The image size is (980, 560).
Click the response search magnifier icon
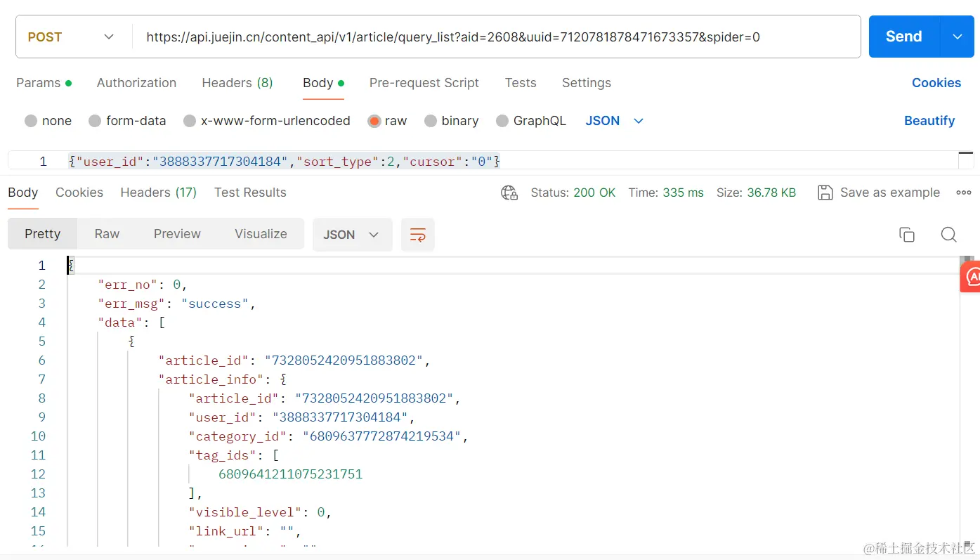pos(948,235)
